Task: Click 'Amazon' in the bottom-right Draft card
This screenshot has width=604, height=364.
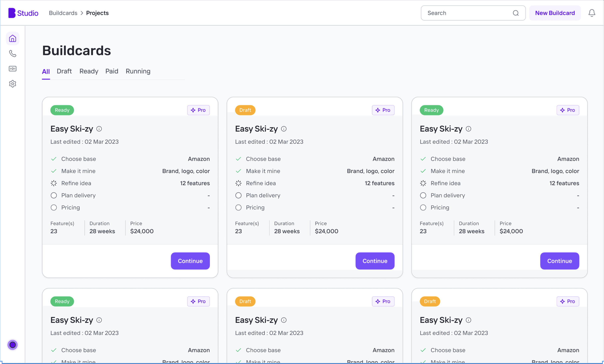Action: click(x=568, y=350)
